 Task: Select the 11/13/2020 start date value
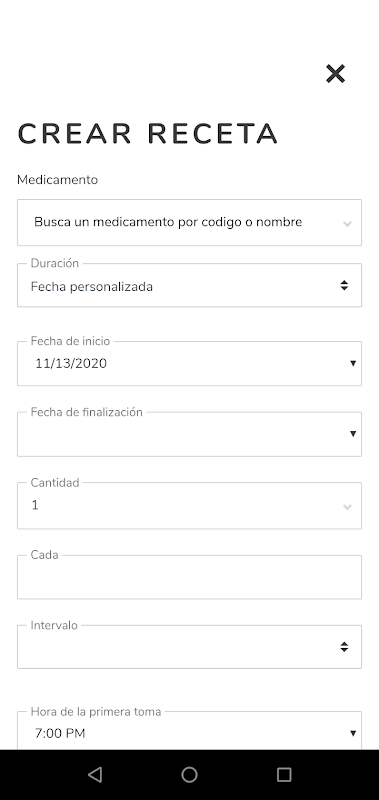pos(71,363)
